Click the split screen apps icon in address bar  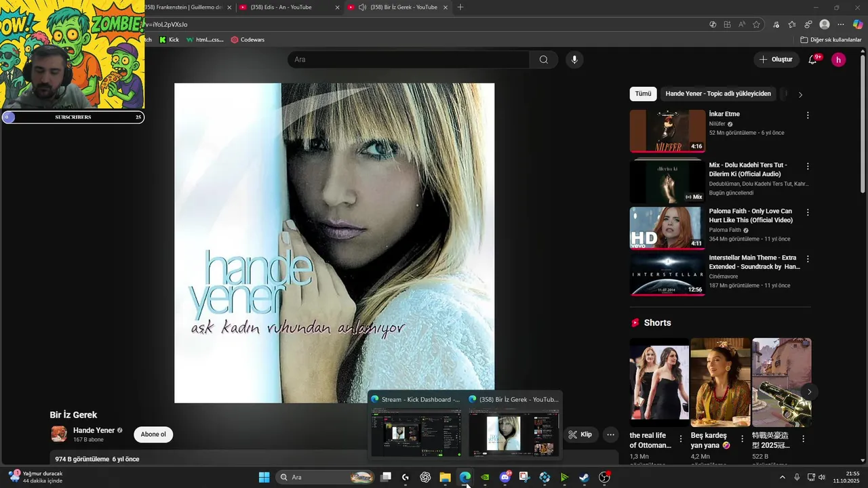click(727, 24)
